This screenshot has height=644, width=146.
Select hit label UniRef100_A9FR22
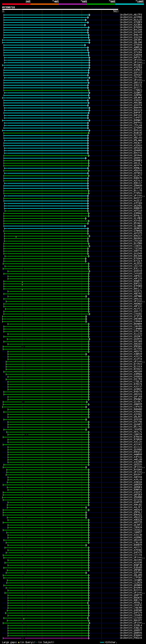coord(131,276)
